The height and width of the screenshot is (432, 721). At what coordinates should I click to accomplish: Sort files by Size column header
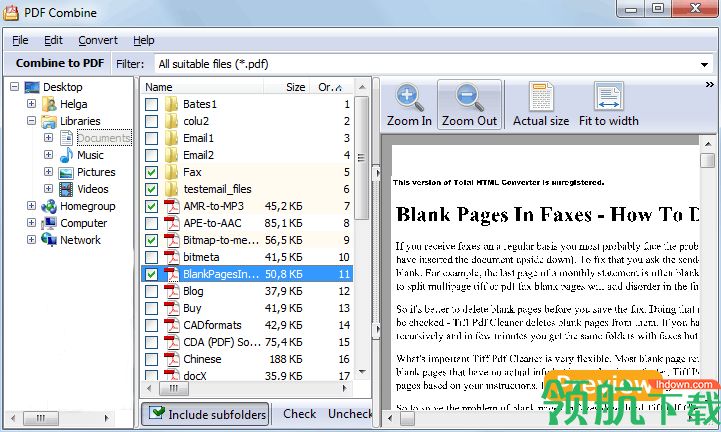pyautogui.click(x=286, y=87)
